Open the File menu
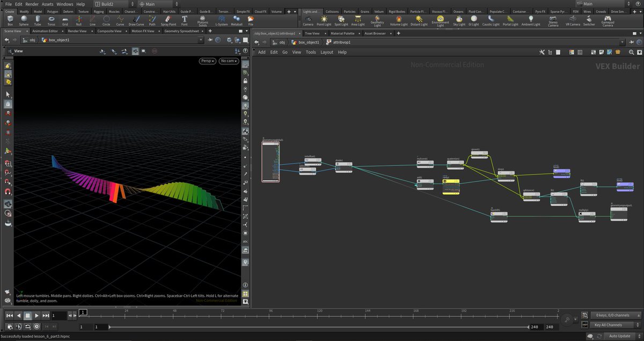The height and width of the screenshot is (341, 644). pos(9,4)
